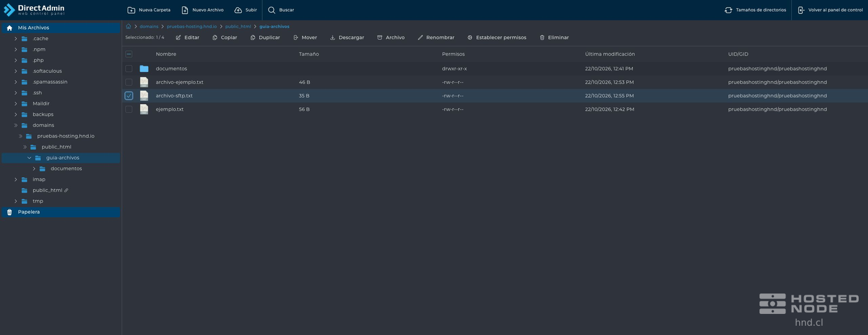The image size is (868, 335).
Task: Sort by the UID/GID column header
Action: coord(738,54)
